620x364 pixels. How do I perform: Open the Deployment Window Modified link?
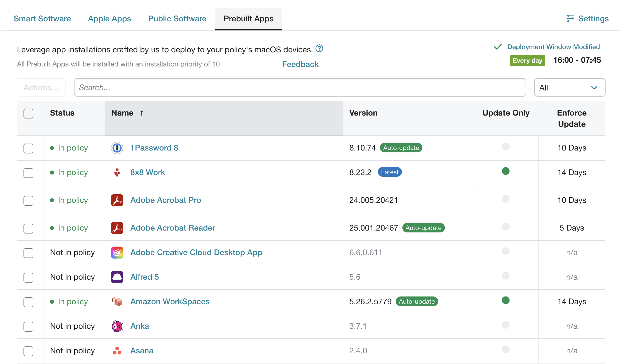pos(554,47)
